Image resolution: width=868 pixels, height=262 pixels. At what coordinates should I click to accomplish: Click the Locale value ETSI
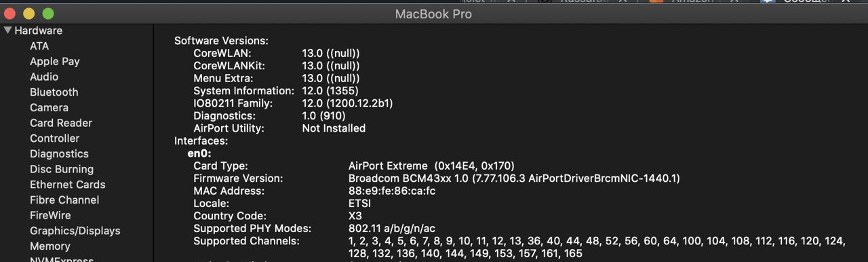[x=360, y=204]
